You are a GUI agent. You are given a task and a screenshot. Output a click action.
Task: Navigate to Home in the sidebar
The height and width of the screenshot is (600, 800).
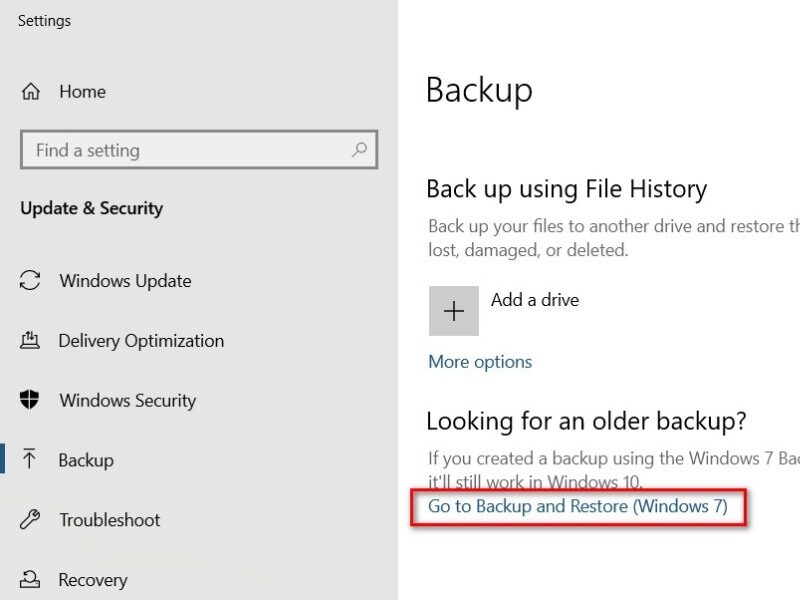(x=81, y=92)
